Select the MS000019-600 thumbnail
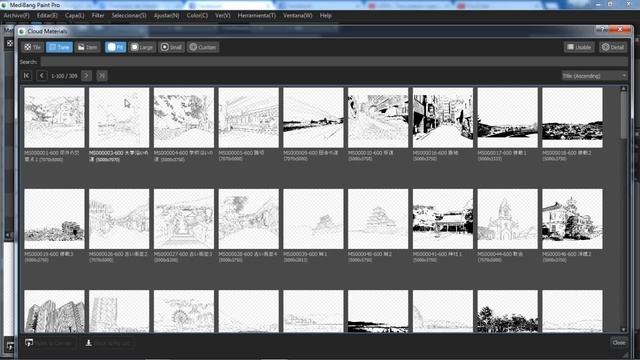640x360 pixels. point(54,219)
